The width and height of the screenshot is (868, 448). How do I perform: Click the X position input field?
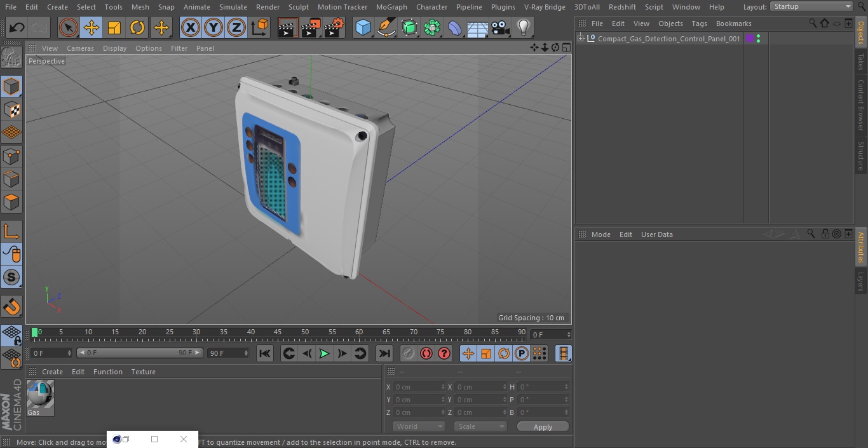pyautogui.click(x=419, y=387)
